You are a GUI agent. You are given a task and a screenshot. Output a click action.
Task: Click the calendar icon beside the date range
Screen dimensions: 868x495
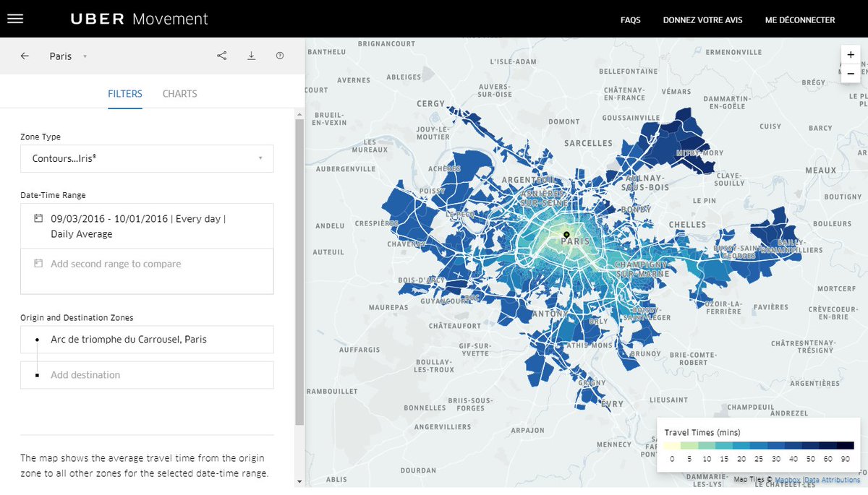click(38, 218)
